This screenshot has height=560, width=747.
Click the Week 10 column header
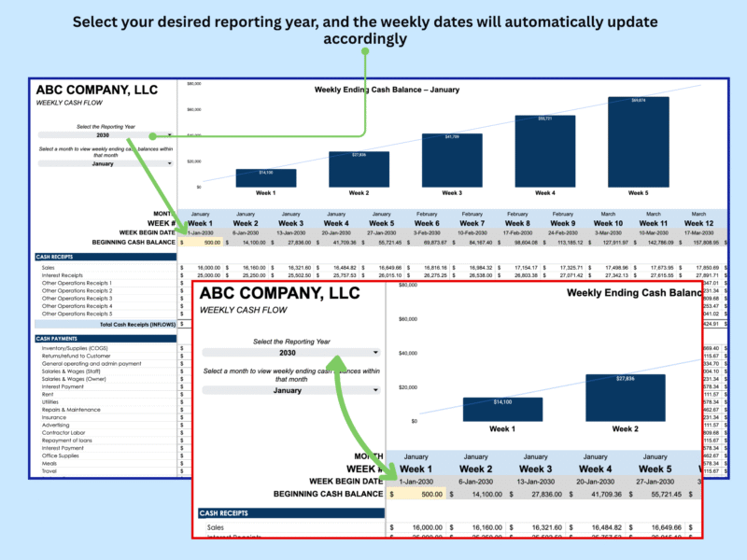point(608,223)
